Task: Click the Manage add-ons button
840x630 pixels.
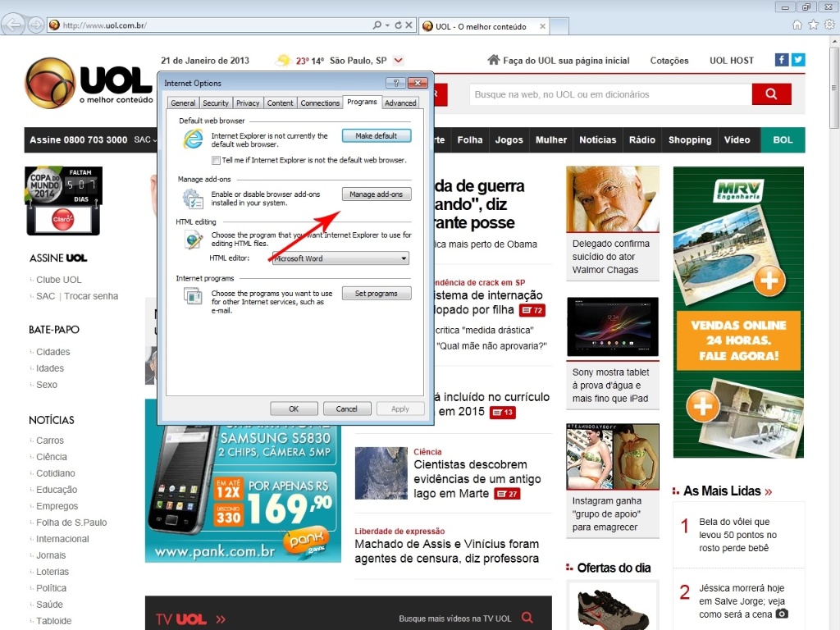Action: 377,194
